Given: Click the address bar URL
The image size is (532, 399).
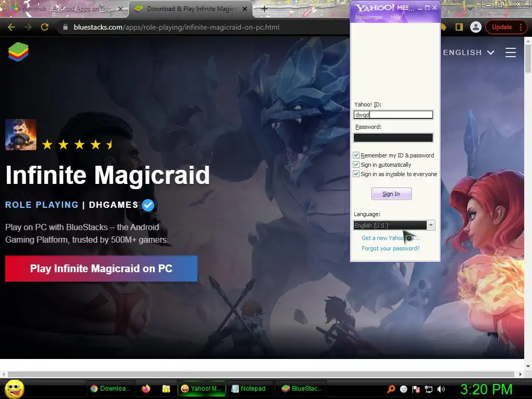Looking at the screenshot, I should pyautogui.click(x=177, y=27).
